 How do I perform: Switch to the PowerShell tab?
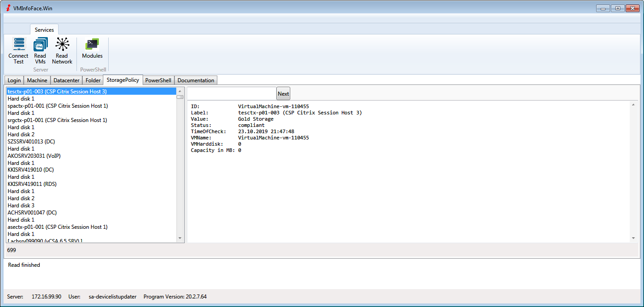click(x=158, y=80)
